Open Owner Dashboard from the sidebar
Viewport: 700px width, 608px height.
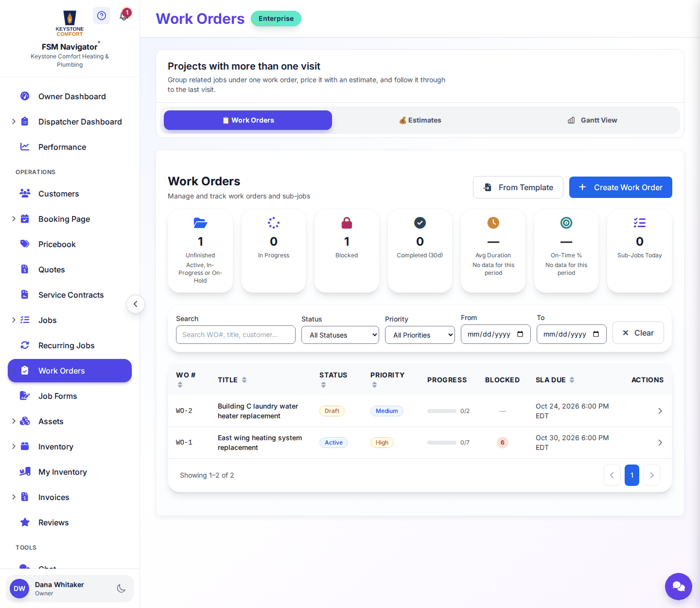[x=70, y=96]
